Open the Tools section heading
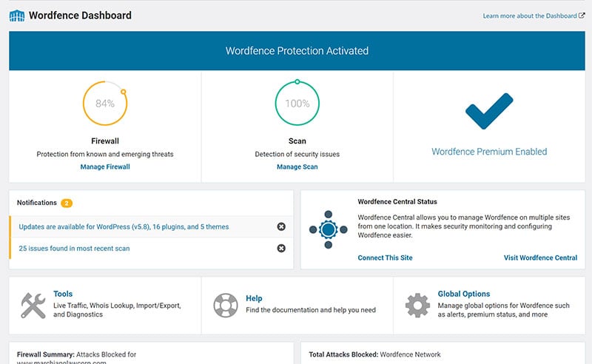Viewport: 592px width, 364px height. click(x=63, y=294)
